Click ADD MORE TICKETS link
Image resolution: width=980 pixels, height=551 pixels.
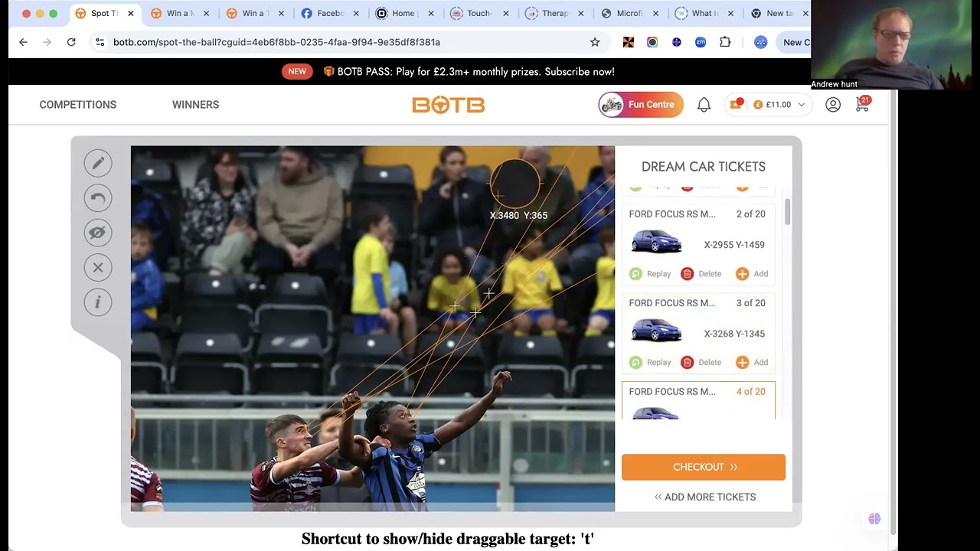click(704, 497)
